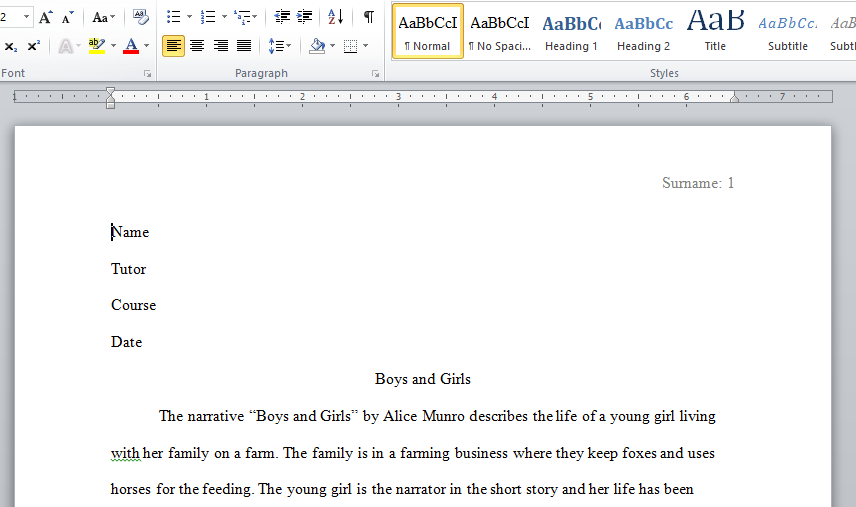This screenshot has width=856, height=507.
Task: Toggle Align Text Left
Action: [x=174, y=46]
